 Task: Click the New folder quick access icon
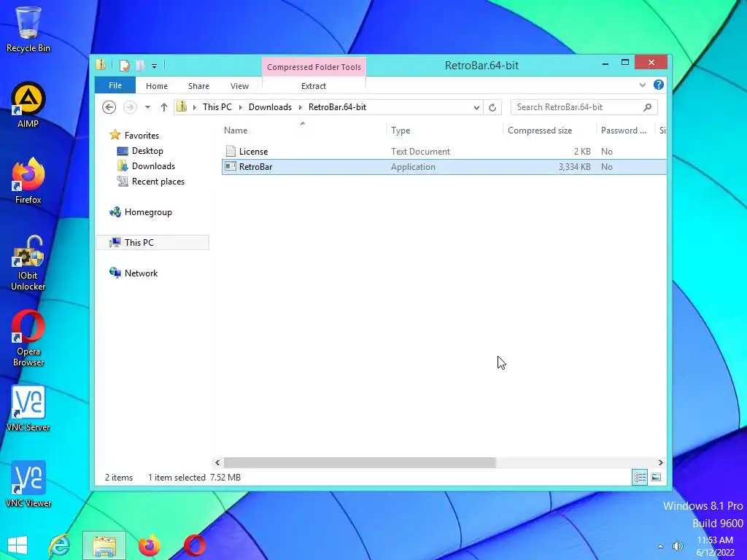pos(140,66)
